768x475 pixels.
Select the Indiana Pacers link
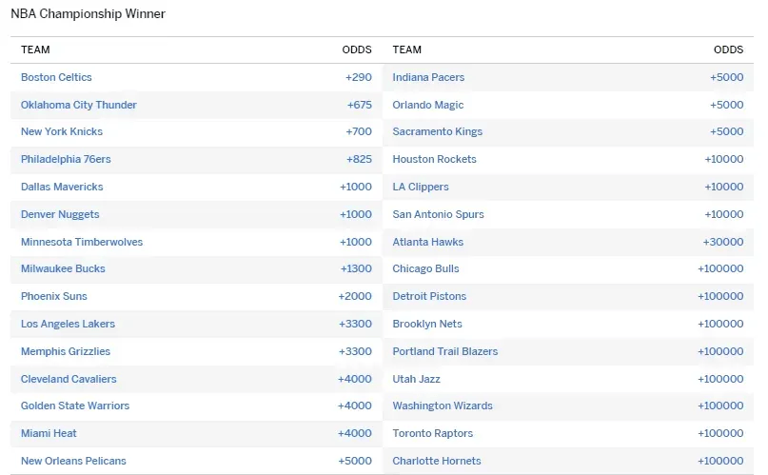pyautogui.click(x=428, y=77)
